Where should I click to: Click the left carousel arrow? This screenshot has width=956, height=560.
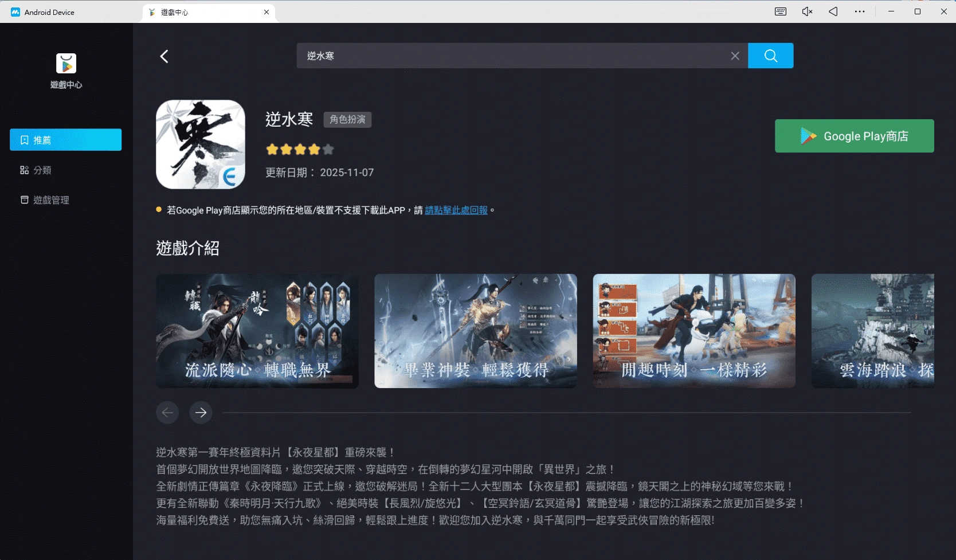pyautogui.click(x=167, y=412)
